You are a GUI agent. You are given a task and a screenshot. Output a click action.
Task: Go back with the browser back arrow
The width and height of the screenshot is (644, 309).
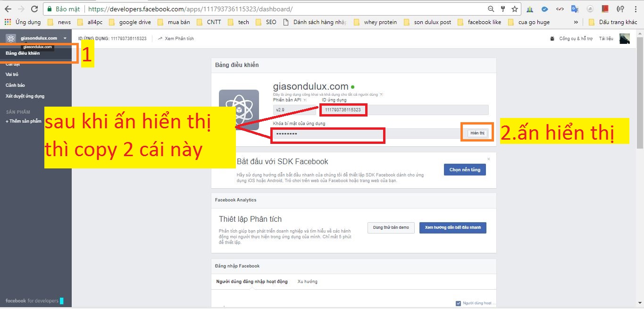(x=8, y=9)
